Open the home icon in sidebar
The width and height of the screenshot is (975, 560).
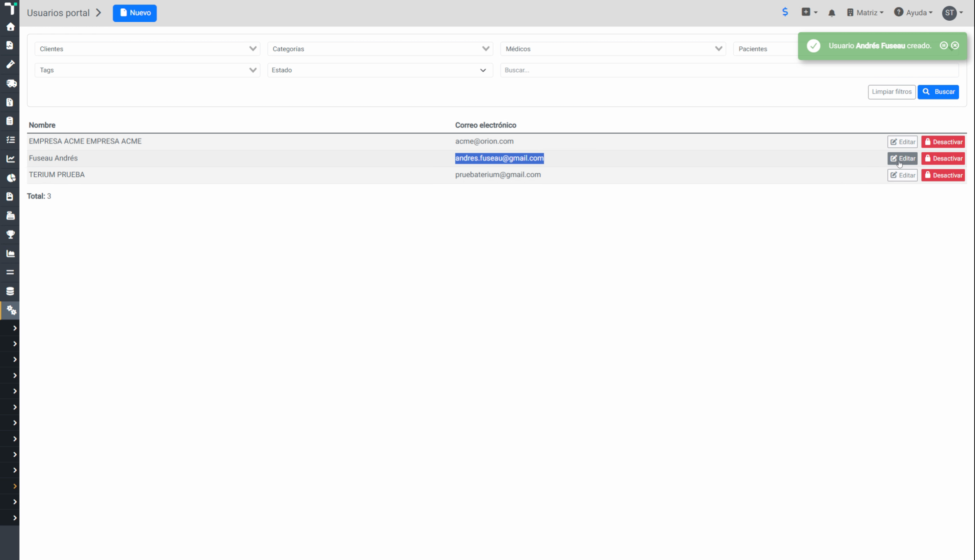(10, 27)
